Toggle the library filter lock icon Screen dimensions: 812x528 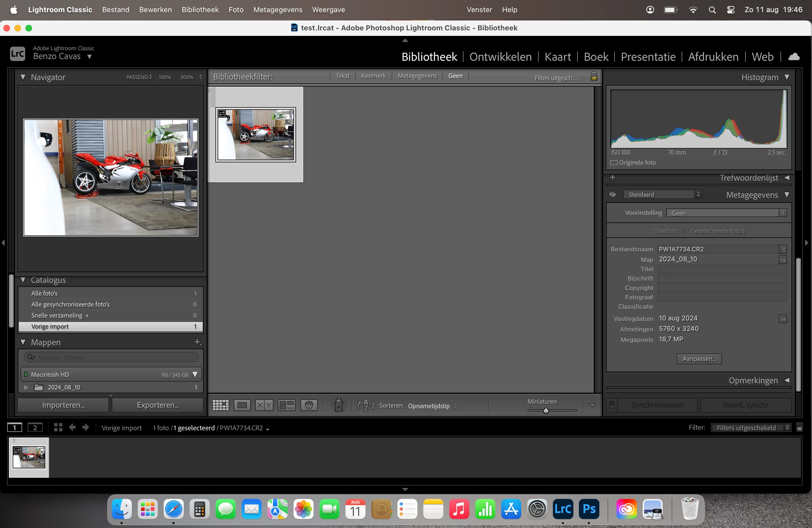[x=594, y=76]
